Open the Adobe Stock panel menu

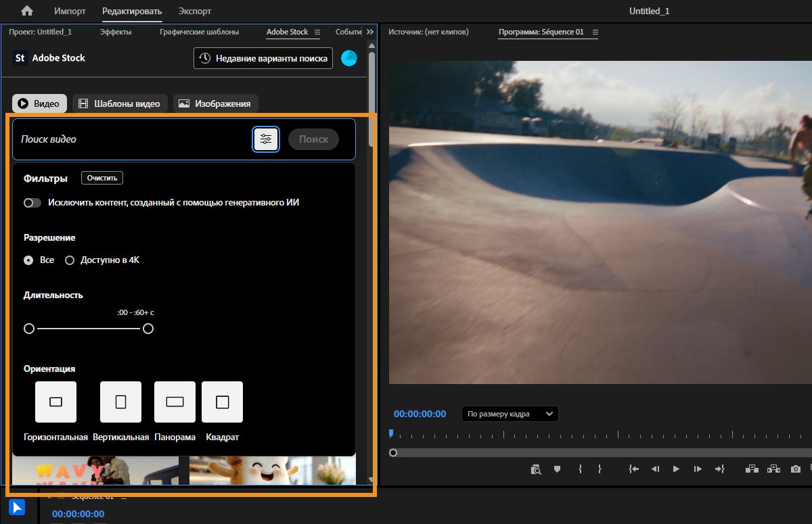tap(318, 32)
